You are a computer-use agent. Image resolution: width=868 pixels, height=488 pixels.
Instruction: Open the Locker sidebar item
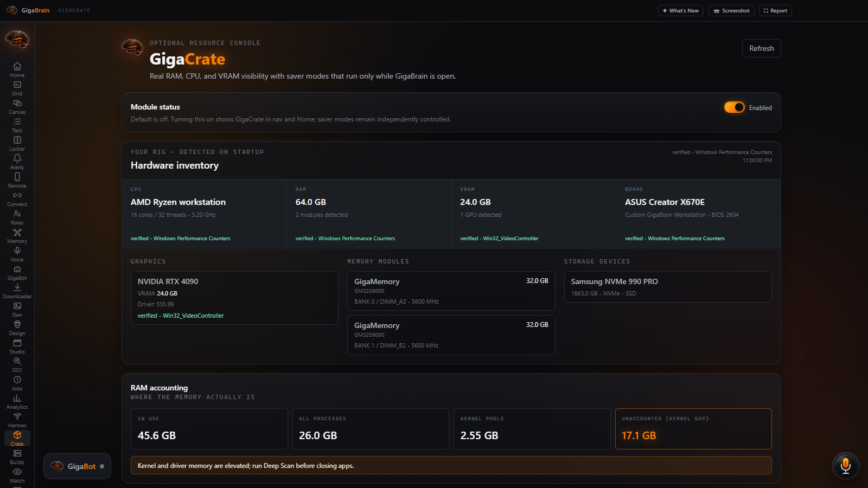[17, 143]
